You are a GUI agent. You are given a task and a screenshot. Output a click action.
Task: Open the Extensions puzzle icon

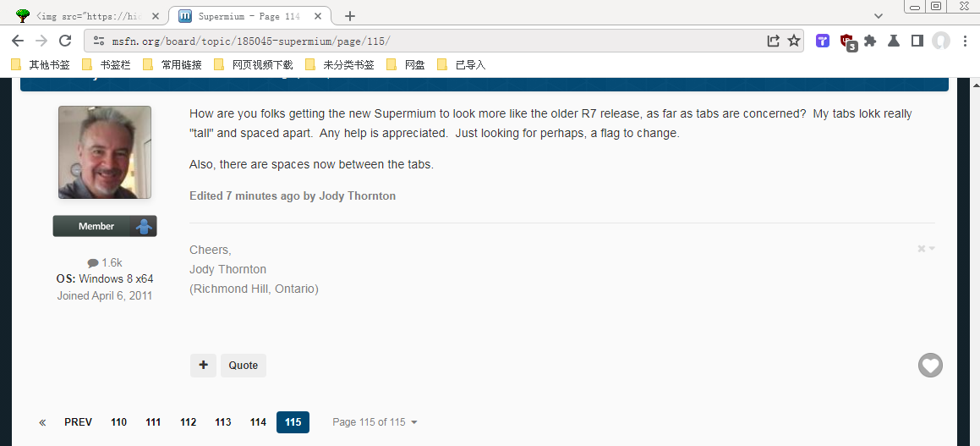tap(870, 41)
